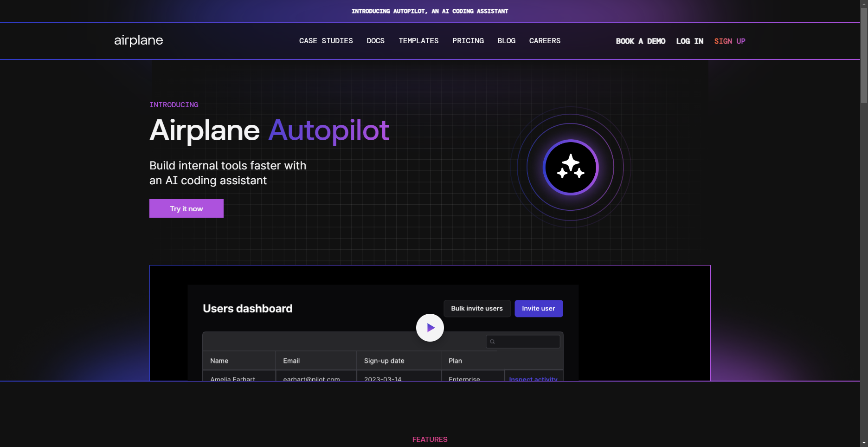Image resolution: width=868 pixels, height=447 pixels.
Task: Visit the Blog nav item
Action: click(x=506, y=41)
